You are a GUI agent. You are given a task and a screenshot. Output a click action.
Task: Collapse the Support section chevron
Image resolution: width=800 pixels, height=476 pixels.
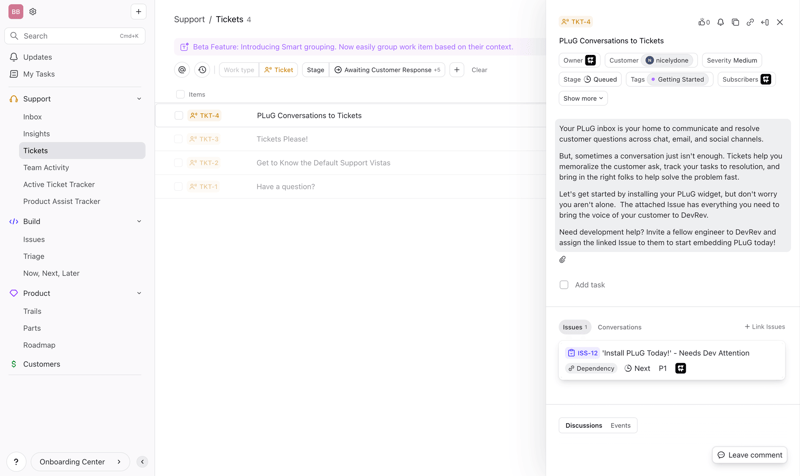tap(139, 99)
